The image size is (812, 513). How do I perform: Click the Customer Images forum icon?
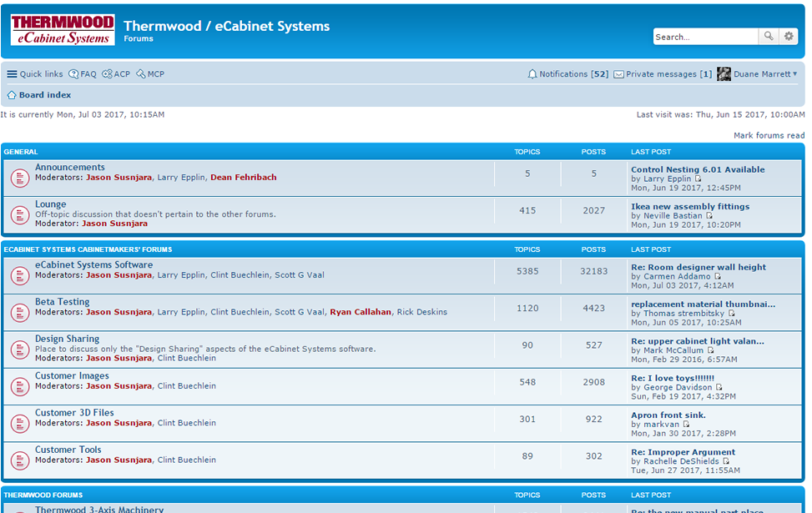[20, 387]
